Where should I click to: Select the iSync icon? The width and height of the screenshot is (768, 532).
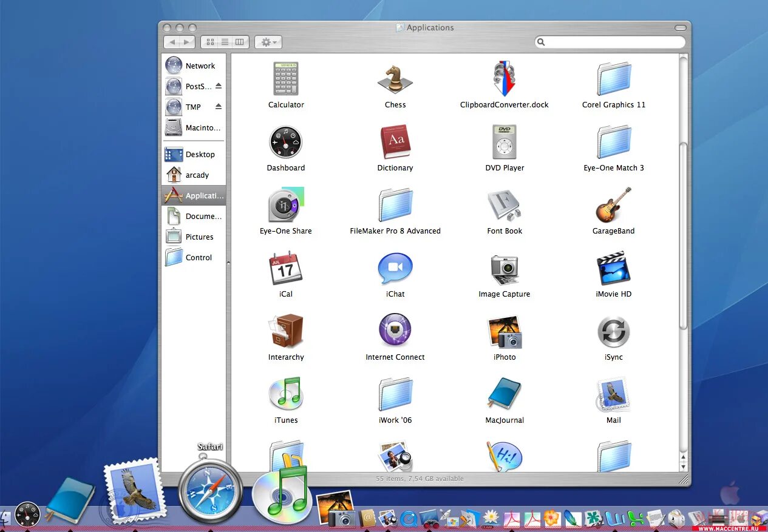tap(614, 331)
